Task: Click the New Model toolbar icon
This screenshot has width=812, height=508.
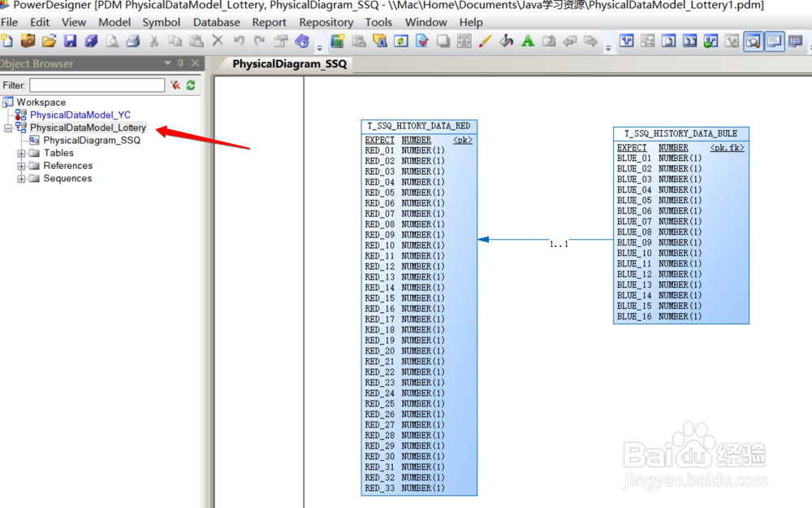Action: [6, 41]
